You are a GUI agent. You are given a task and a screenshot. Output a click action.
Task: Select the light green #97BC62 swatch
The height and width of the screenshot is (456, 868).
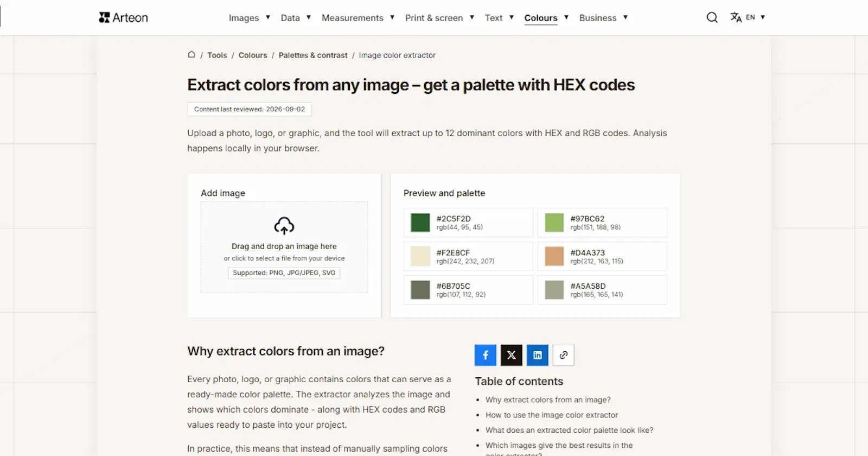[x=554, y=223]
